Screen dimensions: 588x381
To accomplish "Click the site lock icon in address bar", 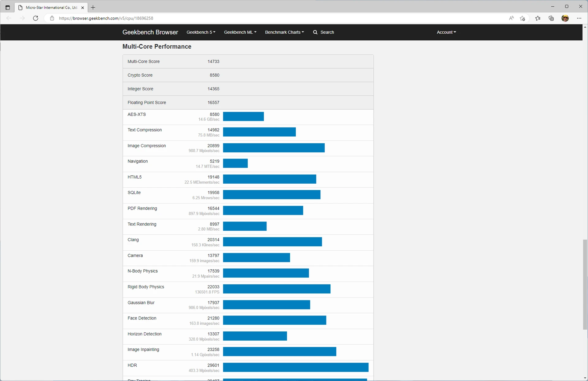I will click(x=52, y=18).
